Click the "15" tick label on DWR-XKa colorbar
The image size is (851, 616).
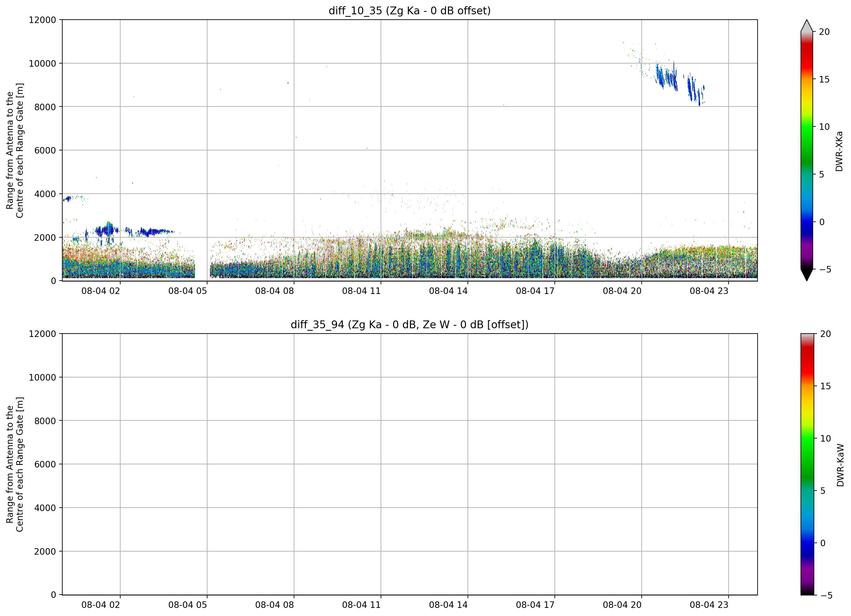point(824,79)
